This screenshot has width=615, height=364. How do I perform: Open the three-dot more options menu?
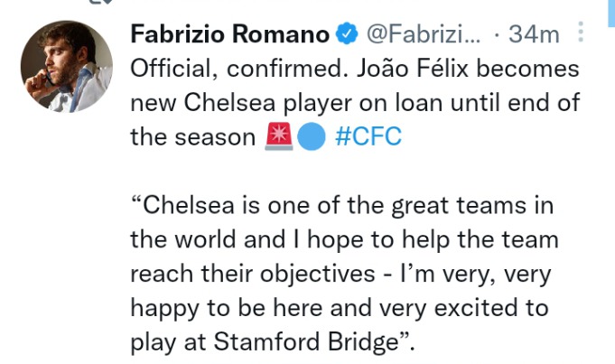[581, 33]
